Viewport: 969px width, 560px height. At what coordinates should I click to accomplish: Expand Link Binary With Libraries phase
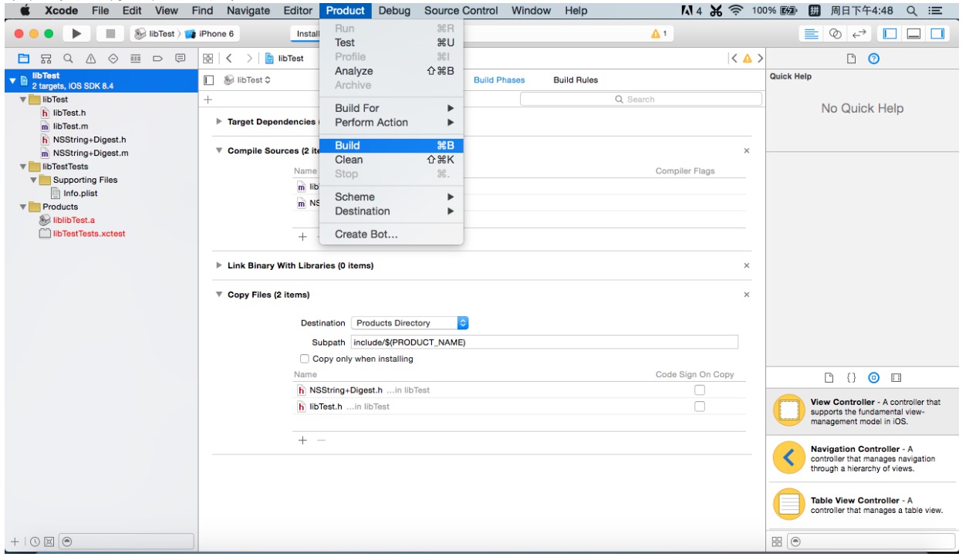tap(220, 265)
